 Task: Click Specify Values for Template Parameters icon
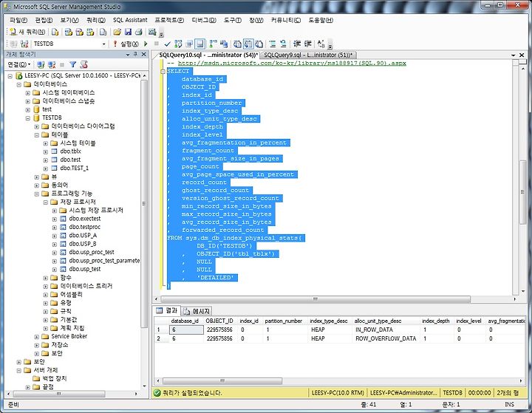[321, 44]
